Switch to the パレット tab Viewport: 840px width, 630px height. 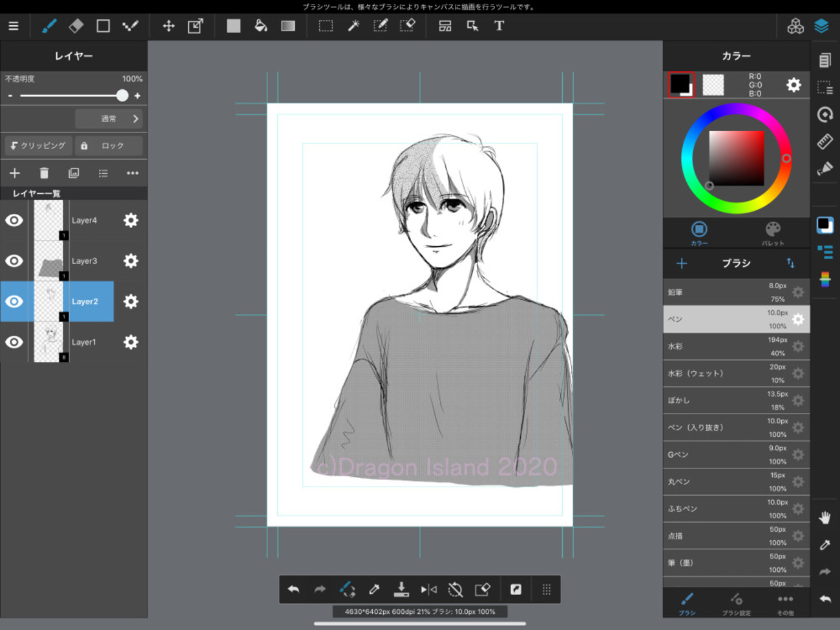[x=773, y=233]
